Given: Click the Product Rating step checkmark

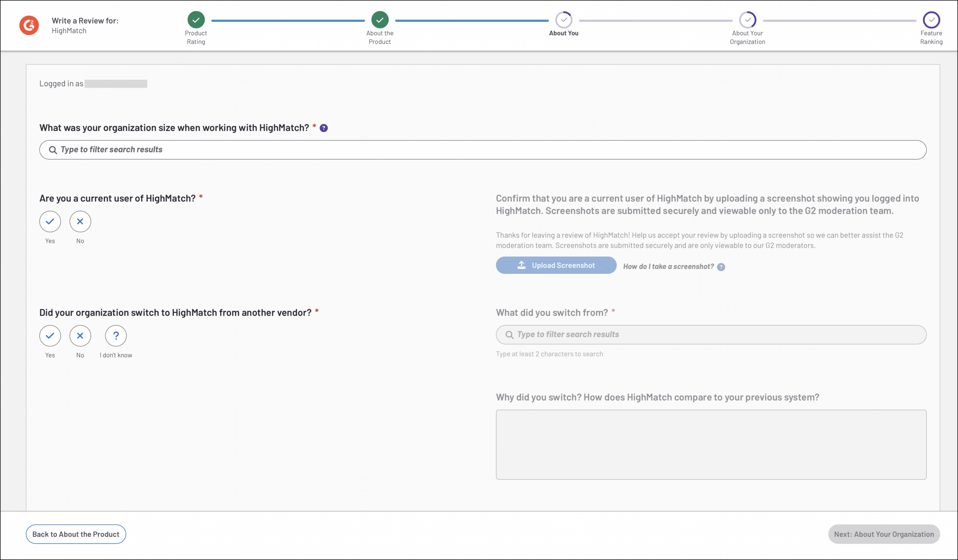Looking at the screenshot, I should (x=196, y=20).
